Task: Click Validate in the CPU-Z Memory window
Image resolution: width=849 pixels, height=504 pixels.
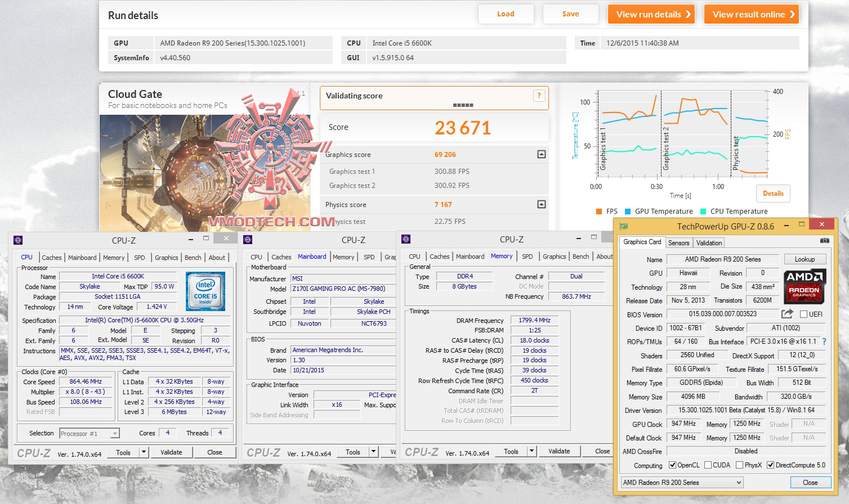Action: [x=559, y=451]
